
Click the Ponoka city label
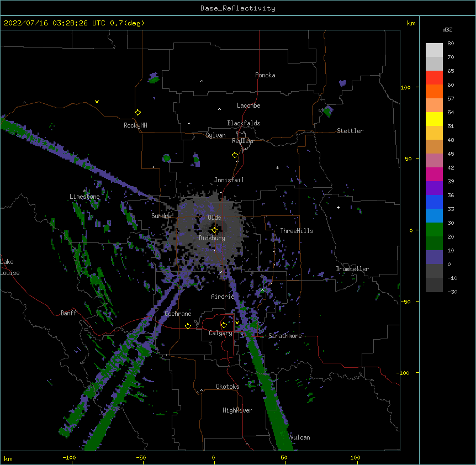tap(265, 75)
